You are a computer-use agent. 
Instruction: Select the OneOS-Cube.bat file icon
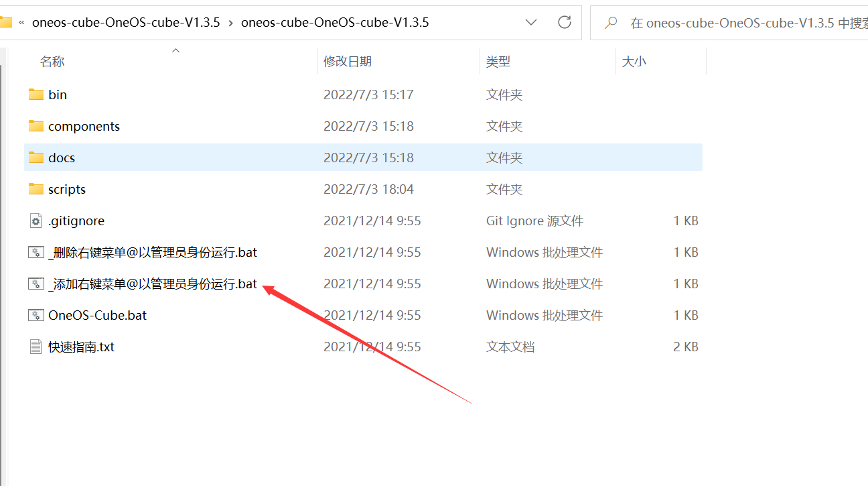click(x=36, y=315)
